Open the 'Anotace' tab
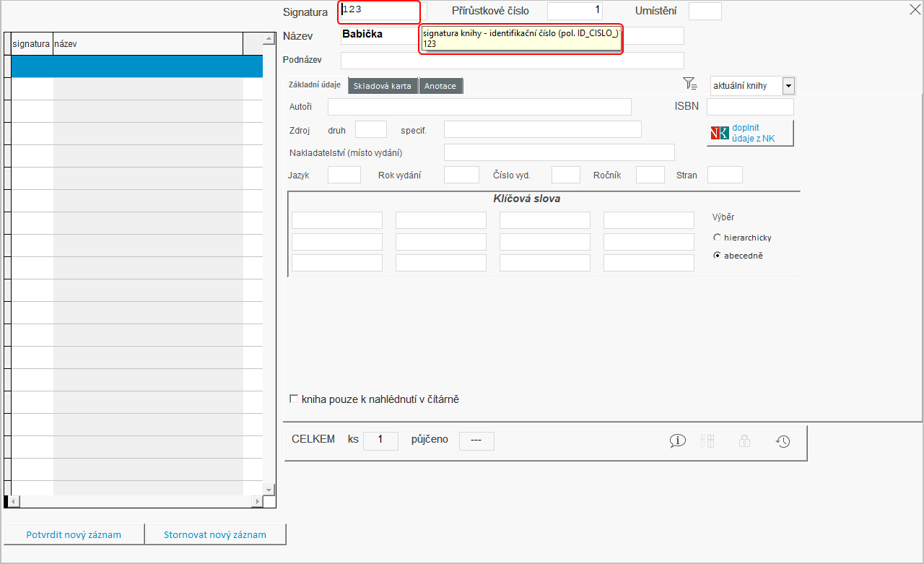 pyautogui.click(x=440, y=86)
